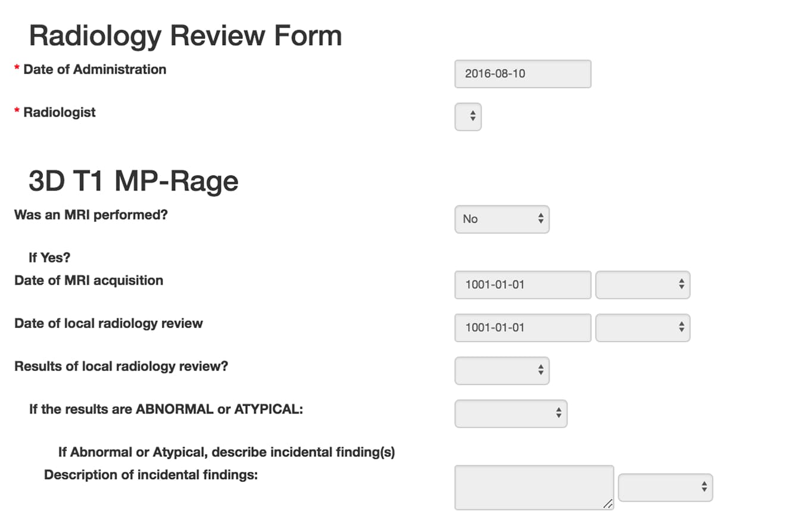Click the arrows icon in the 'No' MRI dropdown
Image resolution: width=786 pixels, height=532 pixels.
(541, 219)
